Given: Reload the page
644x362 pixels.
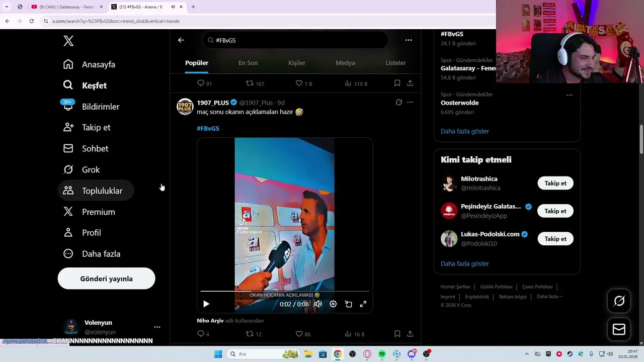Looking at the screenshot, I should (31, 21).
